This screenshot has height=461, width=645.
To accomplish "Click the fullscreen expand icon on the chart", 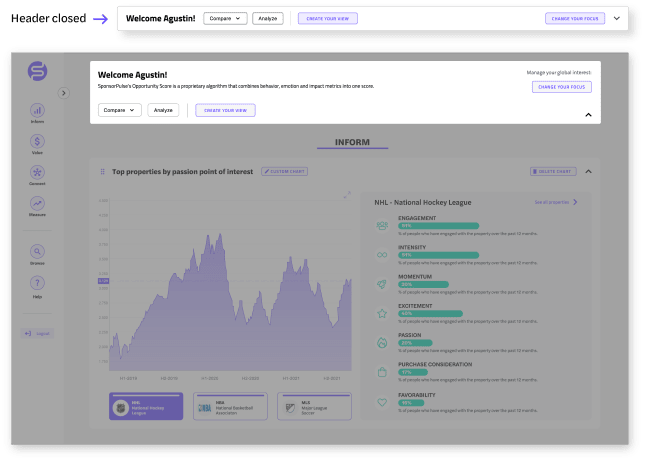I will tap(347, 194).
